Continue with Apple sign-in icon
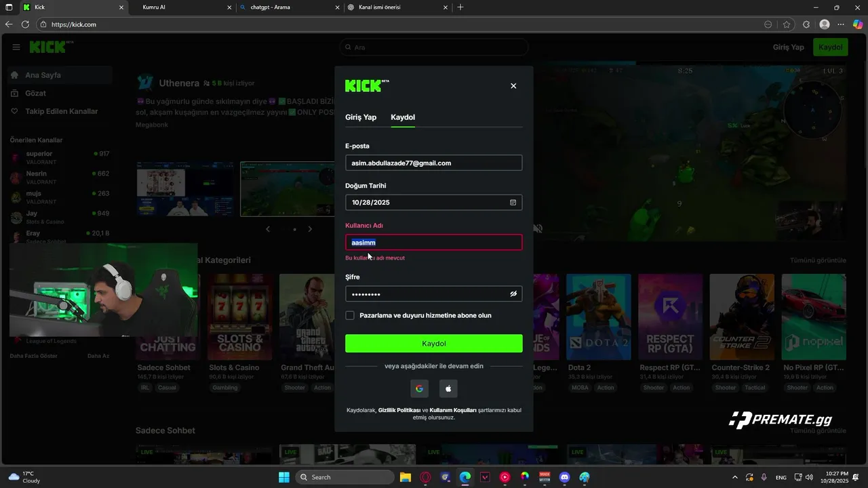This screenshot has width=868, height=488. point(448,388)
